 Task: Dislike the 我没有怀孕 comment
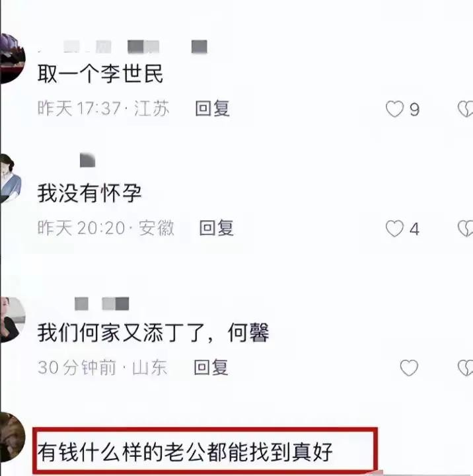tap(466, 229)
